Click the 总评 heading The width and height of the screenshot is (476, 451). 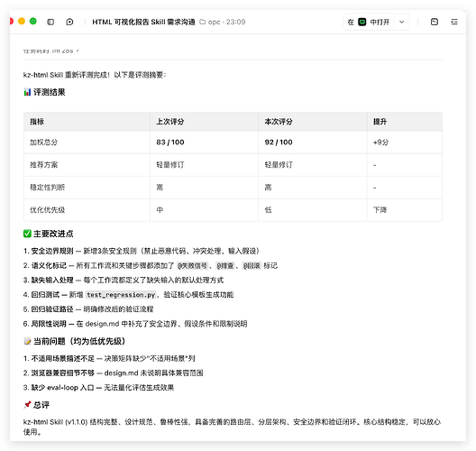pyautogui.click(x=41, y=405)
